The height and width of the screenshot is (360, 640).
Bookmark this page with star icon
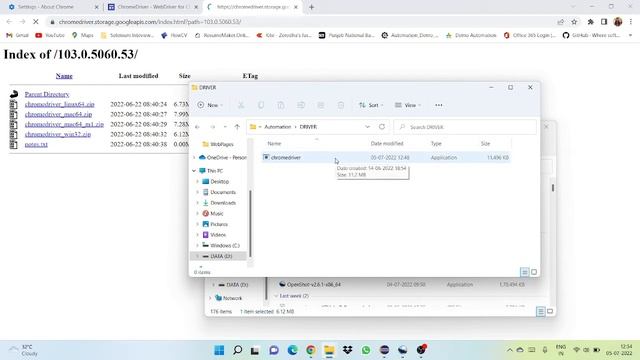pyautogui.click(x=574, y=22)
